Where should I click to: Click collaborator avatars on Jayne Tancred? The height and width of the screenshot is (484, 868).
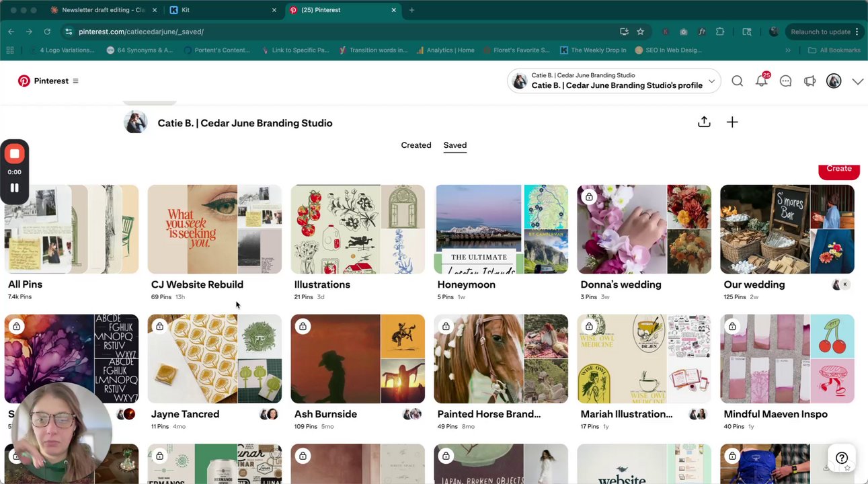269,414
